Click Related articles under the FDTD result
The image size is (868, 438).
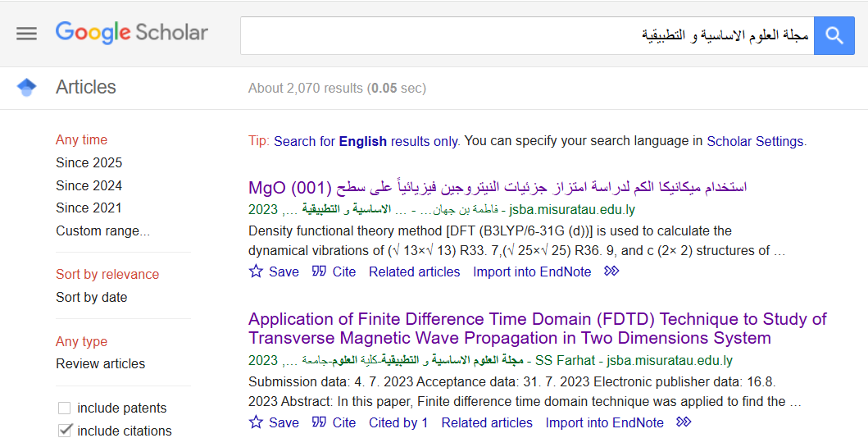pyautogui.click(x=487, y=422)
